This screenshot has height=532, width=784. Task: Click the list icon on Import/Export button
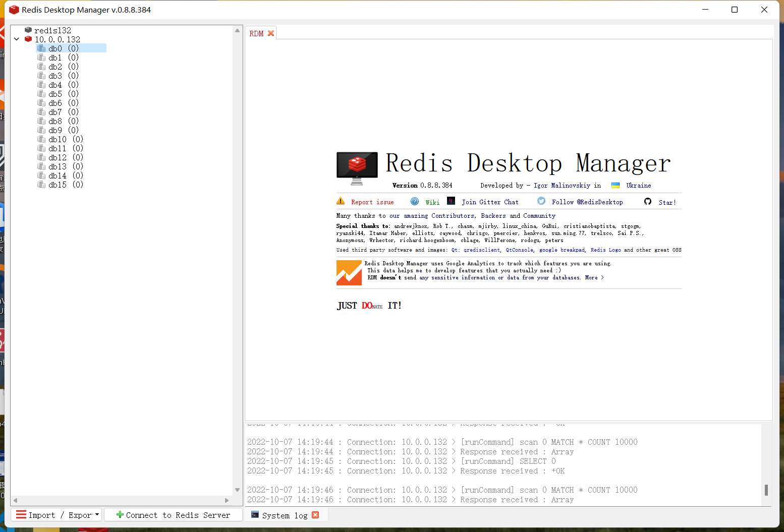coord(21,514)
